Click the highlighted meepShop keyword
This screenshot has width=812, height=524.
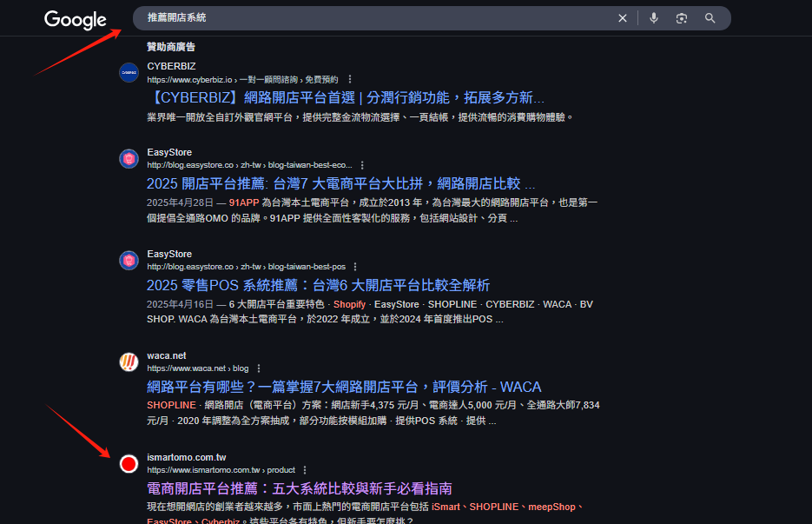point(551,507)
